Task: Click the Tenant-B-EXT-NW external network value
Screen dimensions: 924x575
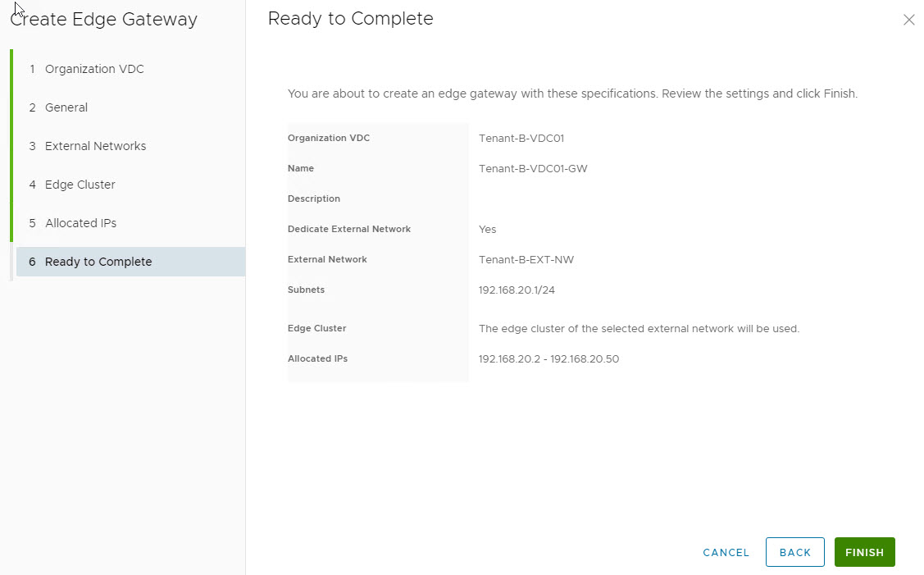Action: [x=526, y=259]
